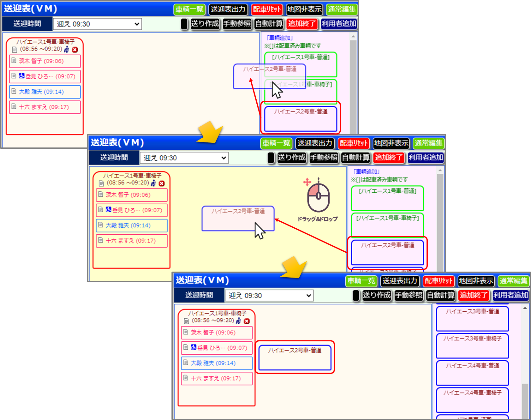The image size is (531, 420).
Task: Click the vehicle list scroll-up arrow in bottom screenshot
Action: 525,308
